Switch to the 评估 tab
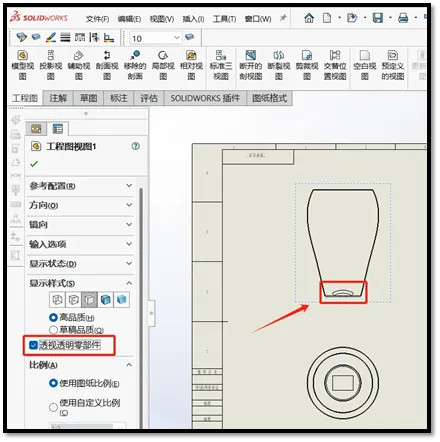Viewport: 440px width, 442px height. (x=149, y=98)
